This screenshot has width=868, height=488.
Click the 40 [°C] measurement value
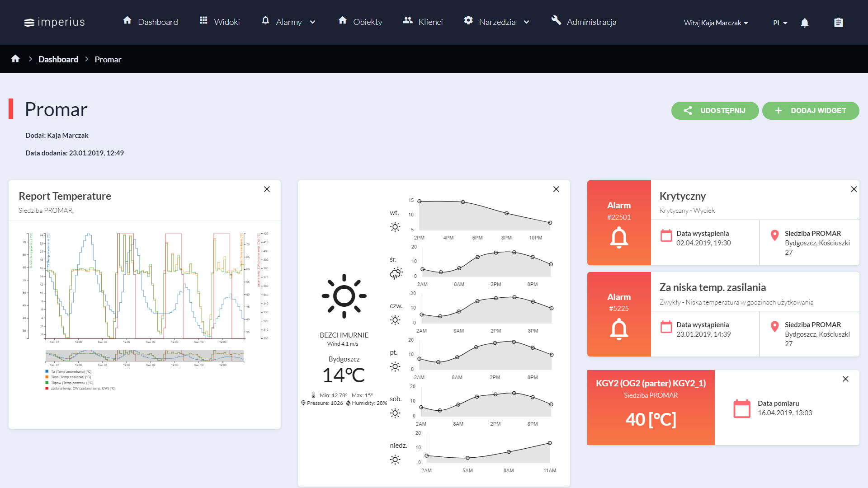(651, 419)
